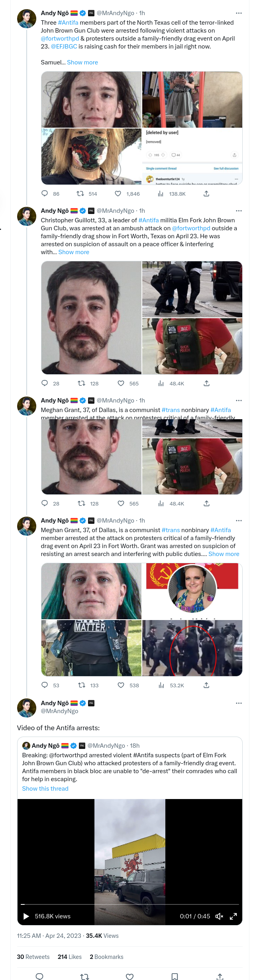Viewport: 255px width, 980px height.
Task: Retweet the Christopher Guillott tweet with 128 retweets
Action: pyautogui.click(x=81, y=383)
